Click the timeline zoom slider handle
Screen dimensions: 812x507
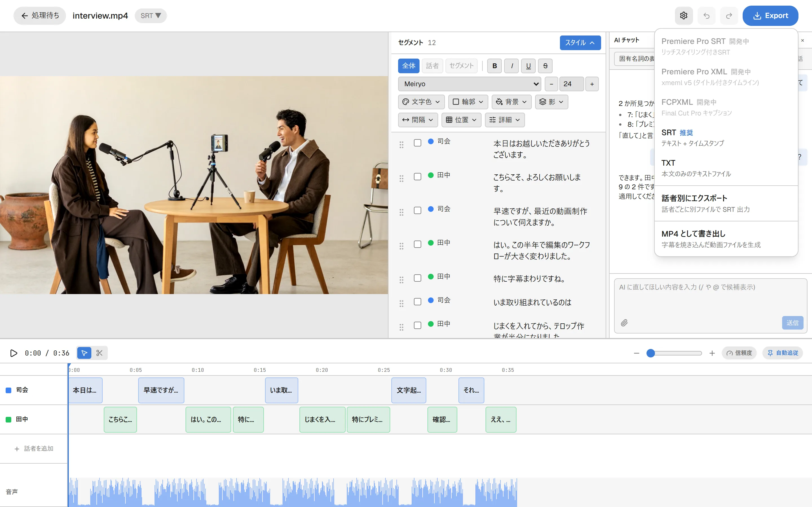click(651, 353)
